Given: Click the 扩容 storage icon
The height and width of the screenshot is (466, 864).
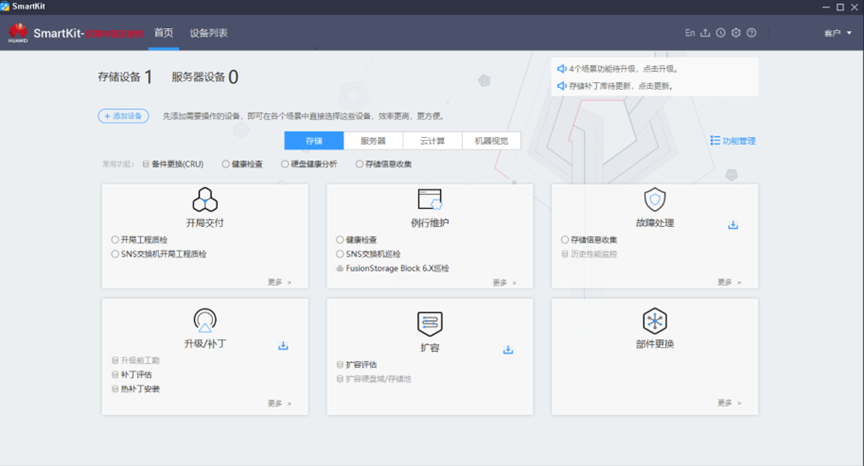Looking at the screenshot, I should tap(430, 323).
